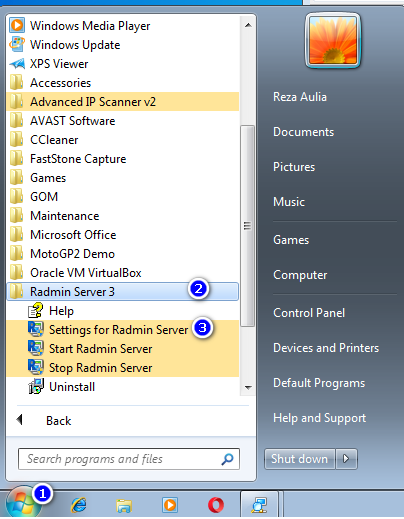
Task: Click the Windows Media Player program icon
Action: [x=17, y=25]
